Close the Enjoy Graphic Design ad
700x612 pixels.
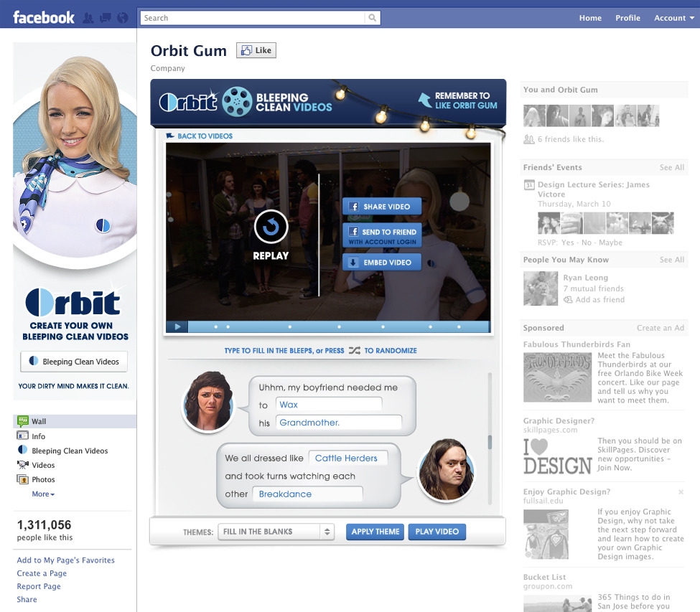pos(681,492)
